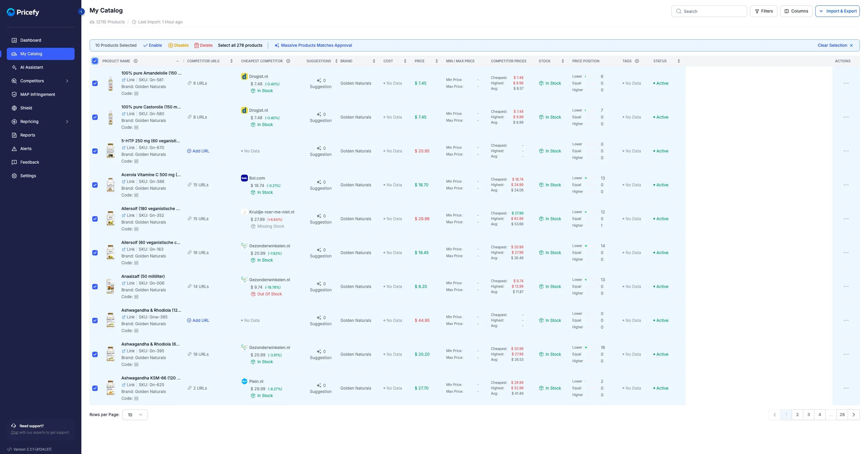This screenshot has width=868, height=454.
Task: Click the Drogist.nl logo in Amandelolie row
Action: pos(244,77)
